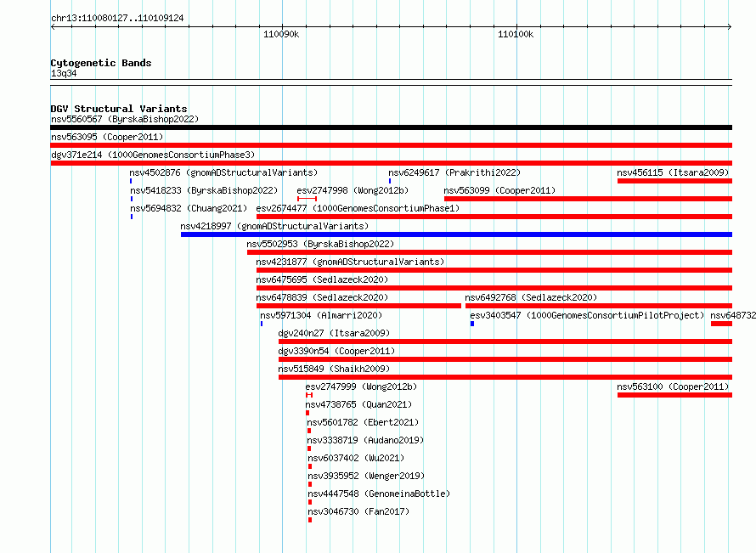
Task: Click esv2747998 (Wong2012b) label
Action: click(x=353, y=190)
